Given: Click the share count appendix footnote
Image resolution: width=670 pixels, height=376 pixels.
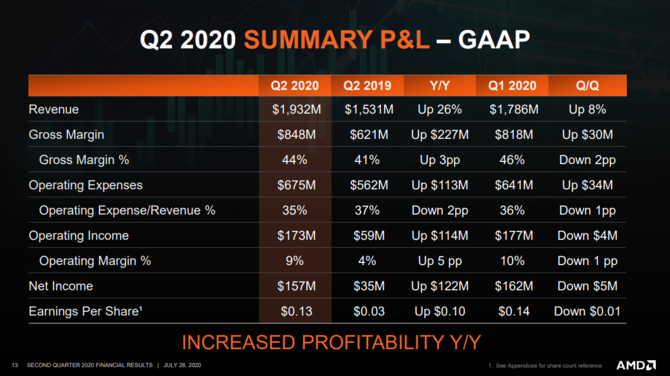Looking at the screenshot, I should (x=545, y=366).
